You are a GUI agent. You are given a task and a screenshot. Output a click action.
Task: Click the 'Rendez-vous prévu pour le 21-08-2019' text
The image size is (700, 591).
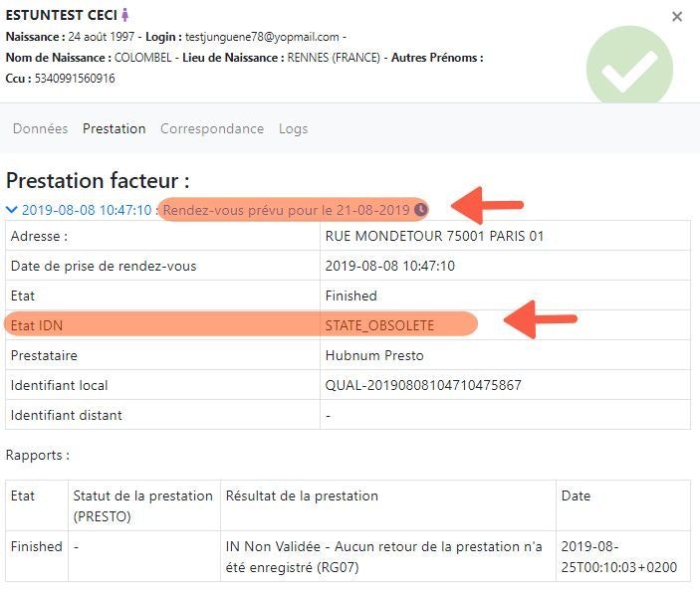287,210
